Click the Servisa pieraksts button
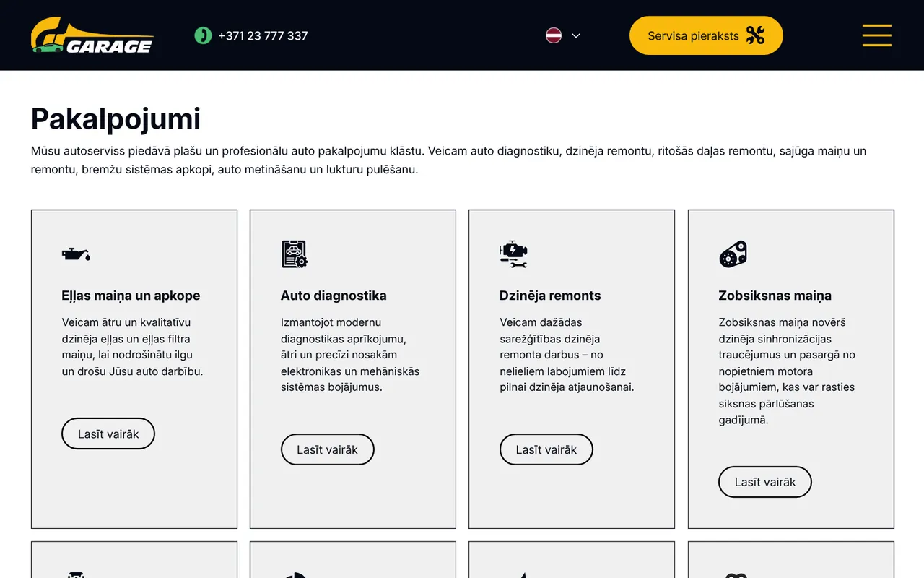Image resolution: width=924 pixels, height=578 pixels. (706, 35)
